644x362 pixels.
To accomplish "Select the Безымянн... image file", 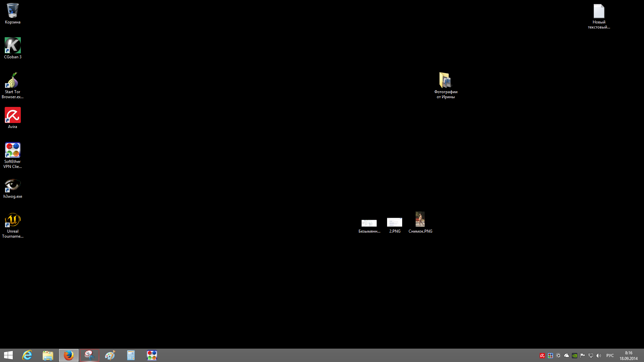I will pos(369,223).
